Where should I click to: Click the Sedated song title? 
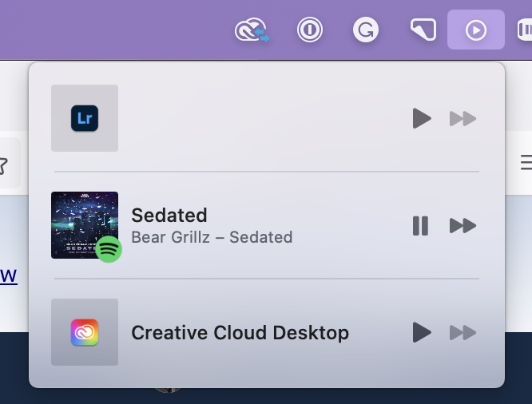click(169, 216)
